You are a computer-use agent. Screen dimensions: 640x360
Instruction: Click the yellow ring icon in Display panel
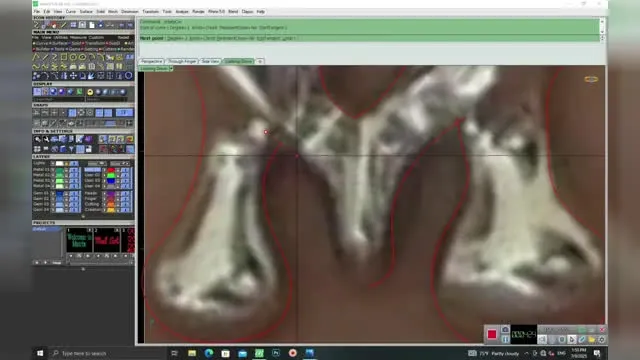click(x=90, y=92)
